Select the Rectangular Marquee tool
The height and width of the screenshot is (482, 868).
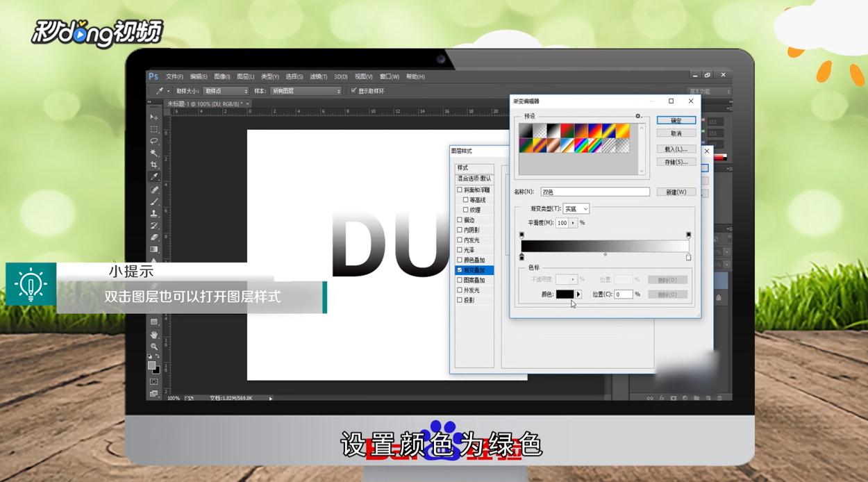154,129
